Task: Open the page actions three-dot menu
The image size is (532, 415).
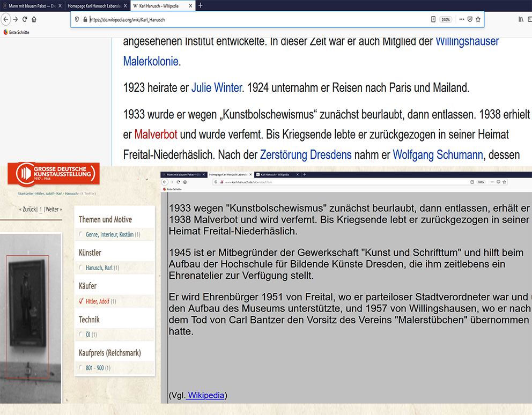Action: (461, 19)
